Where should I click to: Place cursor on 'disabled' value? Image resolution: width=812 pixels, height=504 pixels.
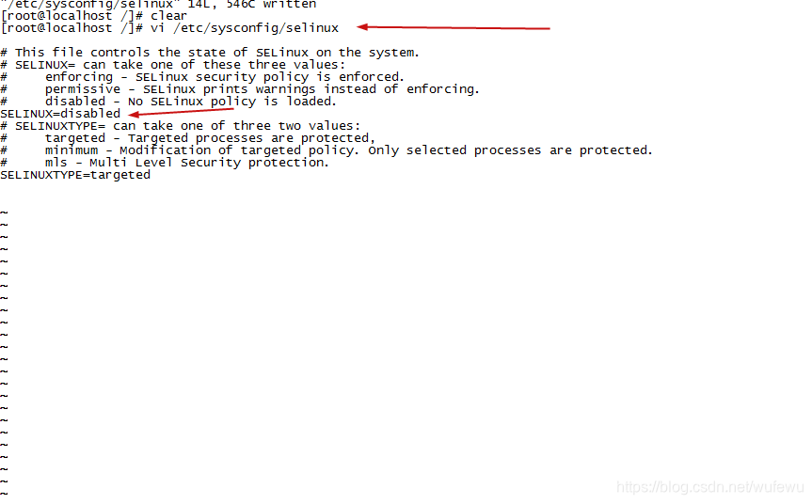click(90, 114)
